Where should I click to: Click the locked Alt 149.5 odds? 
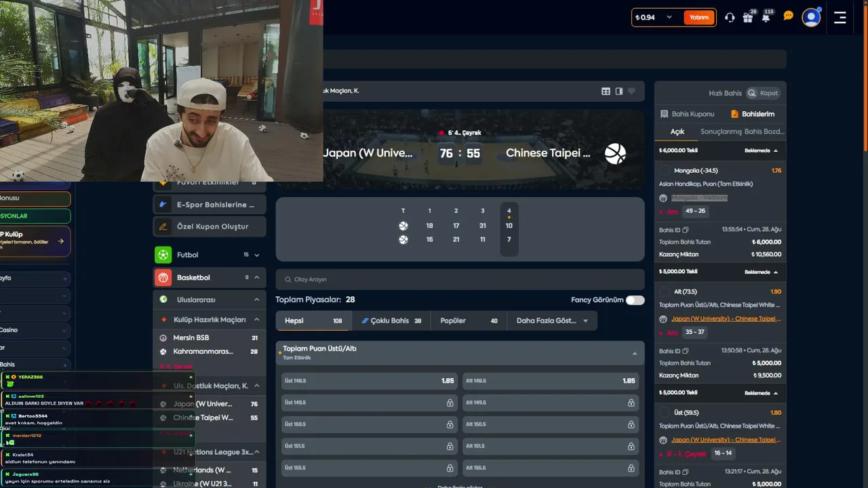[551, 403]
